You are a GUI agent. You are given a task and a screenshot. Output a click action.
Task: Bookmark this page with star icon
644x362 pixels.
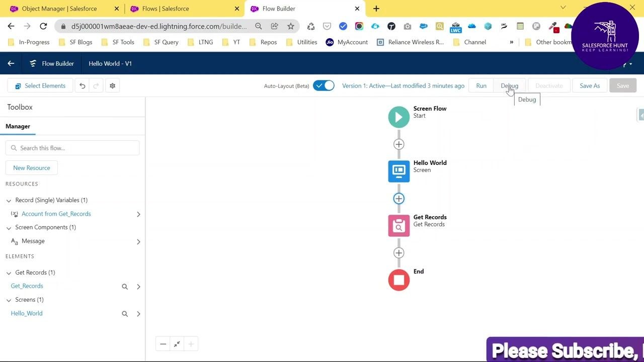click(290, 26)
